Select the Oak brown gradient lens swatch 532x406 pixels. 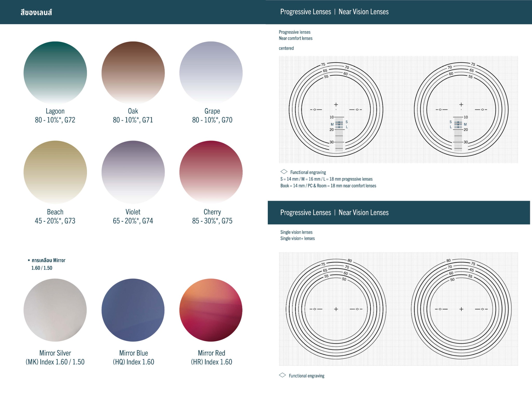point(133,73)
